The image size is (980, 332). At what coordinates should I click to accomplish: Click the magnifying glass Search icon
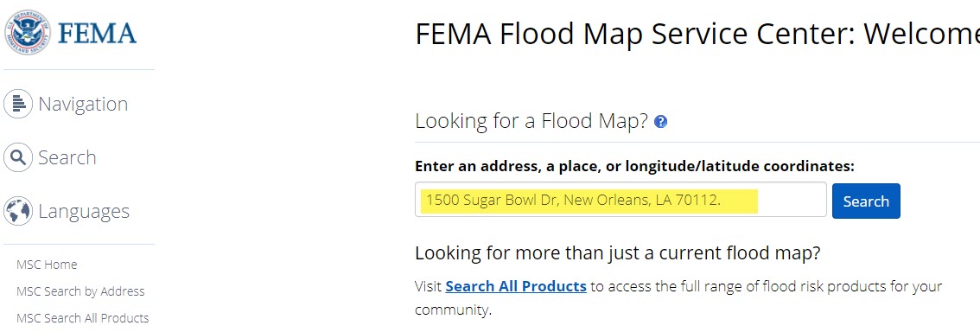click(18, 157)
